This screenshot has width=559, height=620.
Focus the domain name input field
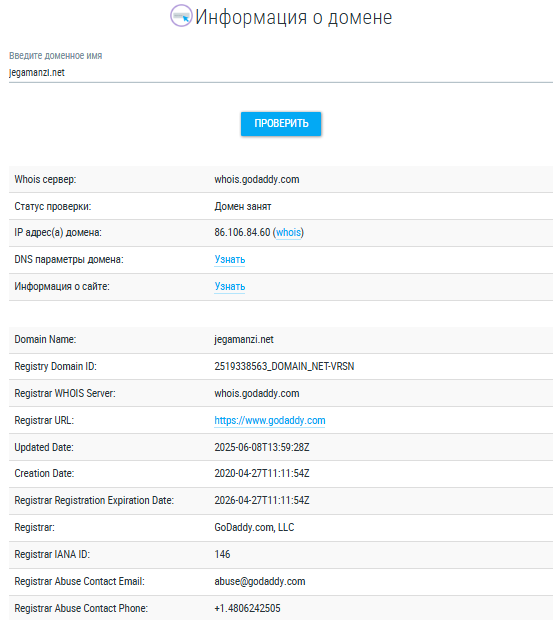point(281,73)
